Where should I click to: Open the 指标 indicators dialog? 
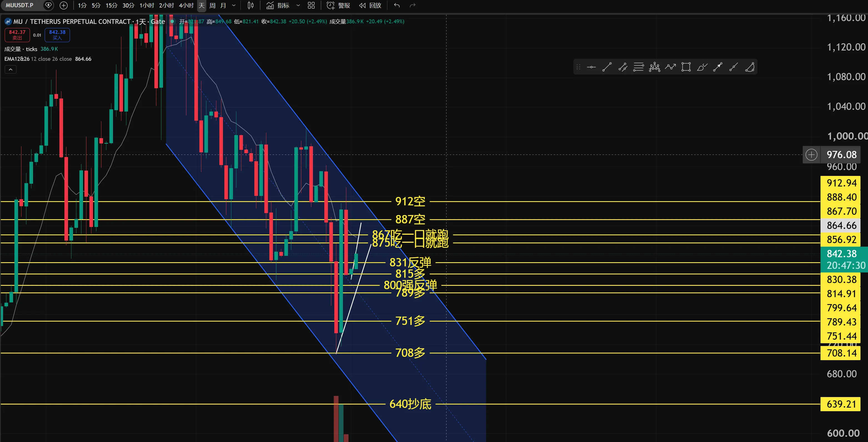point(278,5)
